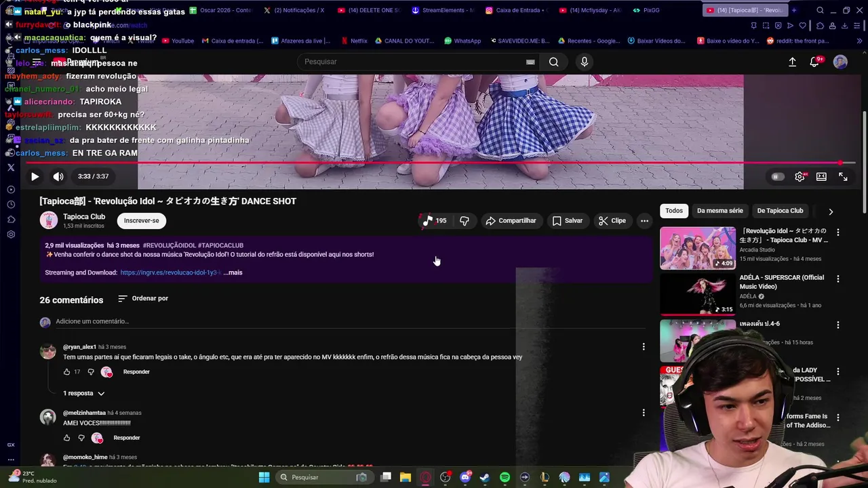The height and width of the screenshot is (488, 868).
Task: Open the Tapioca Club channel name link
Action: [x=84, y=217]
